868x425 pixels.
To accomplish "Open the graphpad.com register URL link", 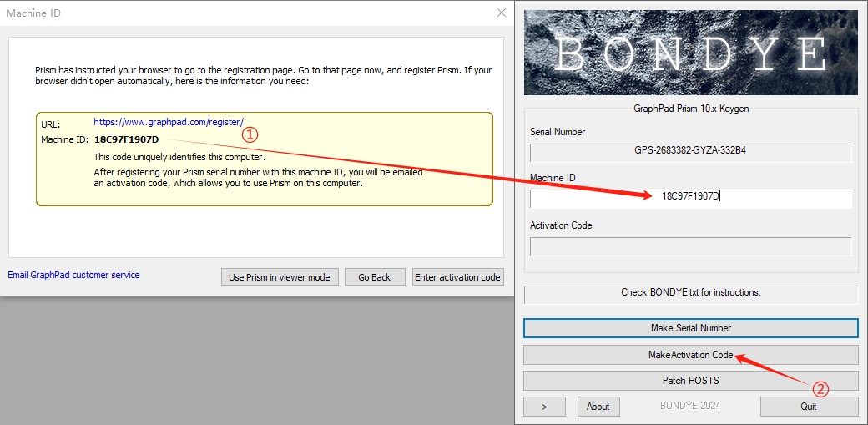I will coord(168,122).
